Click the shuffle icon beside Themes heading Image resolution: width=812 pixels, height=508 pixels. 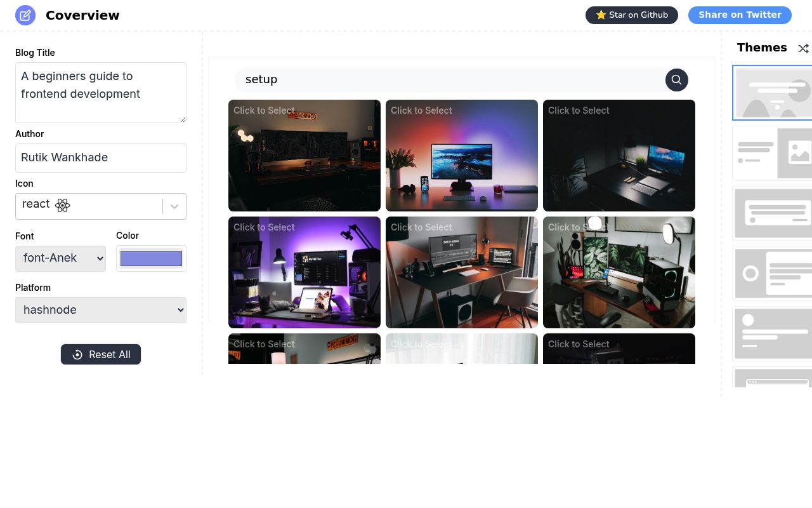803,48
